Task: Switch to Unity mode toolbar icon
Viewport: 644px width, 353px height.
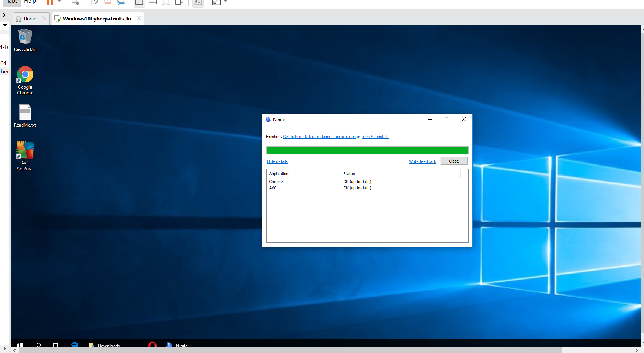Action: pyautogui.click(x=180, y=2)
